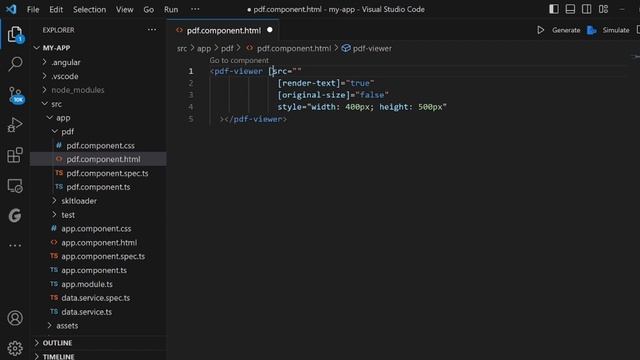The height and width of the screenshot is (360, 640).
Task: Open the hidden menu bar items ellipsis
Action: [x=195, y=9]
